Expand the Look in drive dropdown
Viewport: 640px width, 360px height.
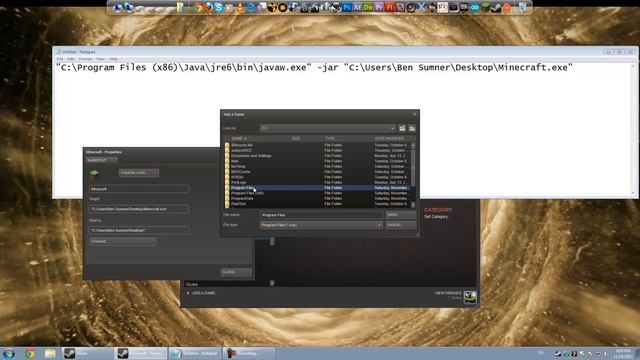point(392,128)
